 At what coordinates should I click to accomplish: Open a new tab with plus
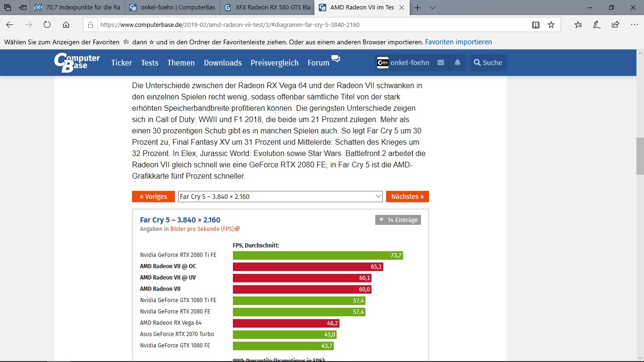pos(418,8)
